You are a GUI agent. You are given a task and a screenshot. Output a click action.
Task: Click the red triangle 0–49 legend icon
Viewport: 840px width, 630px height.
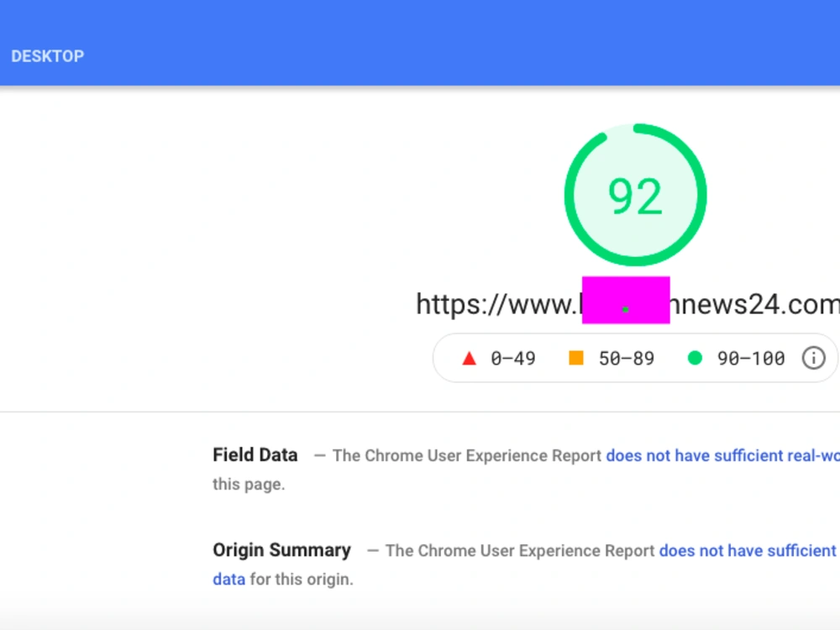click(x=469, y=358)
